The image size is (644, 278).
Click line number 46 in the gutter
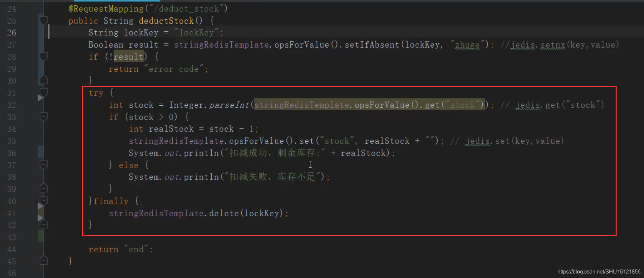12,273
